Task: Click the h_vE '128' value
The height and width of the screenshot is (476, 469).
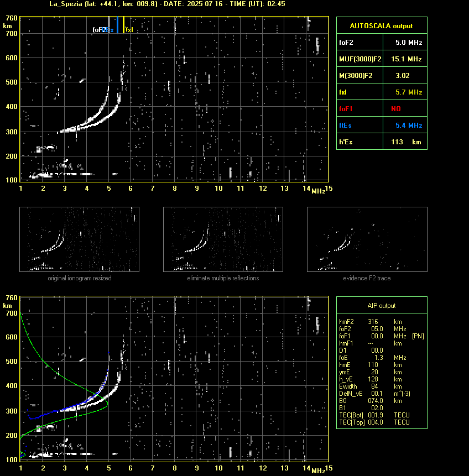Action: click(373, 379)
